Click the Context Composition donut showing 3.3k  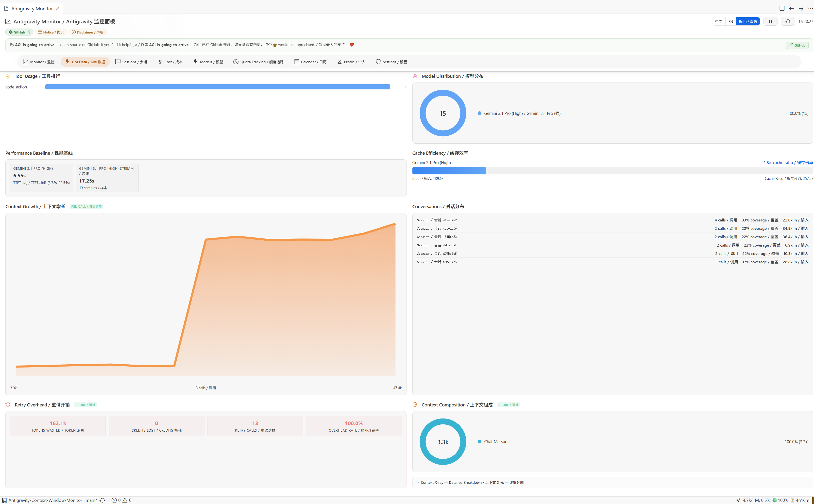tap(443, 442)
